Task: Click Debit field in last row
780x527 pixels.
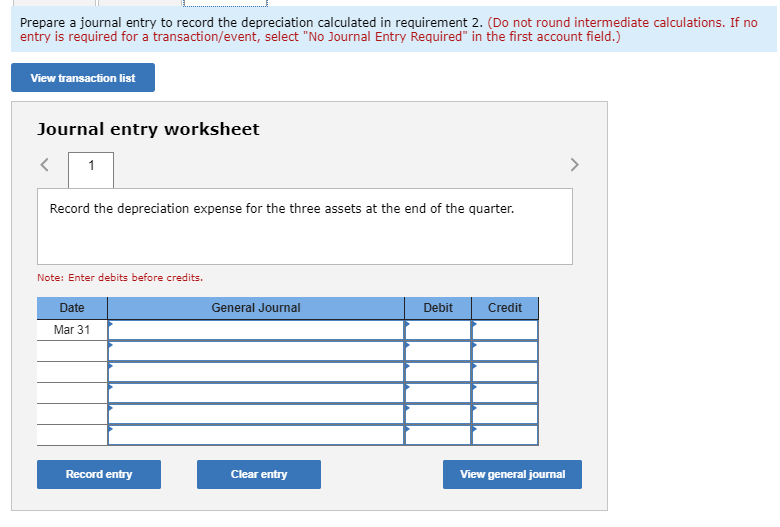Action: (438, 434)
